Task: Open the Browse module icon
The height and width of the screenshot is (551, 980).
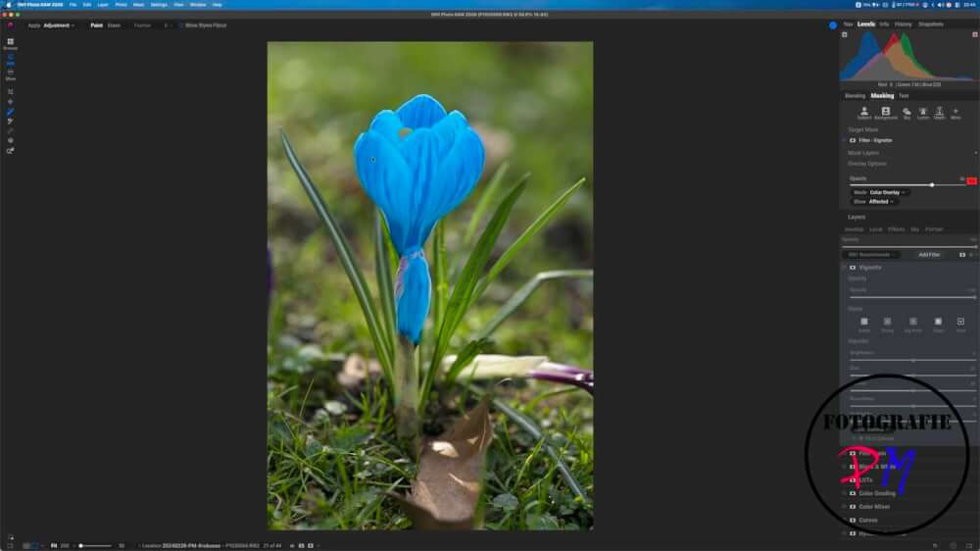Action: coord(10,42)
